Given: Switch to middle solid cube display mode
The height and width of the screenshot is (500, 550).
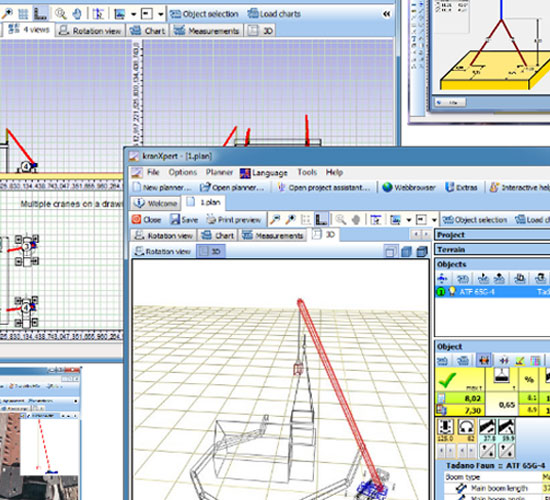Looking at the screenshot, I should 406,251.
